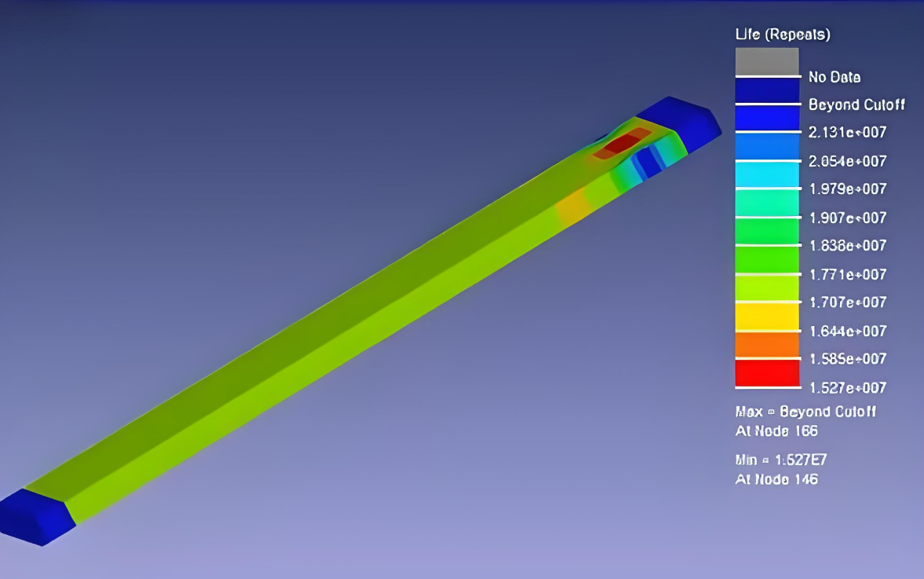The width and height of the screenshot is (924, 579).
Task: Select the blue end cap at lower left
Action: (x=35, y=515)
